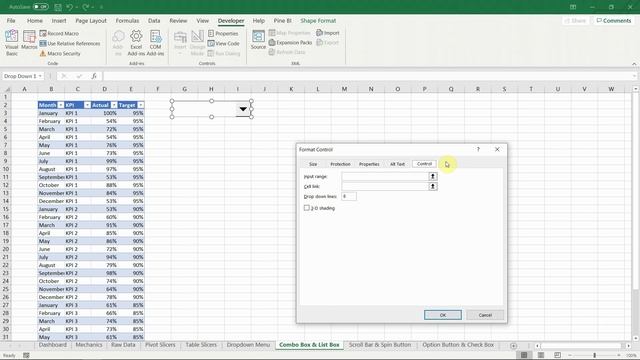Add a new sheet with plus icon
The width and height of the screenshot is (640, 360).
[513, 346]
